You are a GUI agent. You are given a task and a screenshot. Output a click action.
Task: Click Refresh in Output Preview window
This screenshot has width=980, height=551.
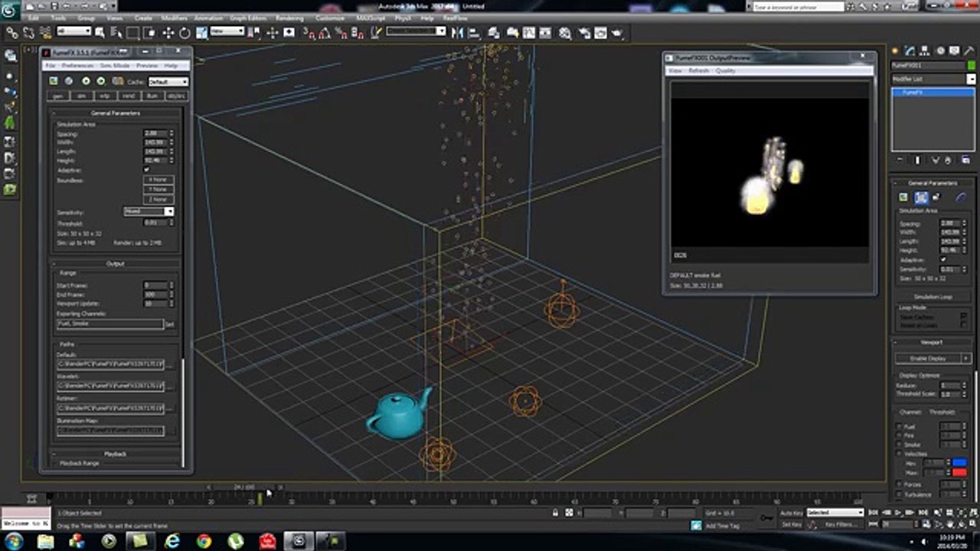pos(698,70)
